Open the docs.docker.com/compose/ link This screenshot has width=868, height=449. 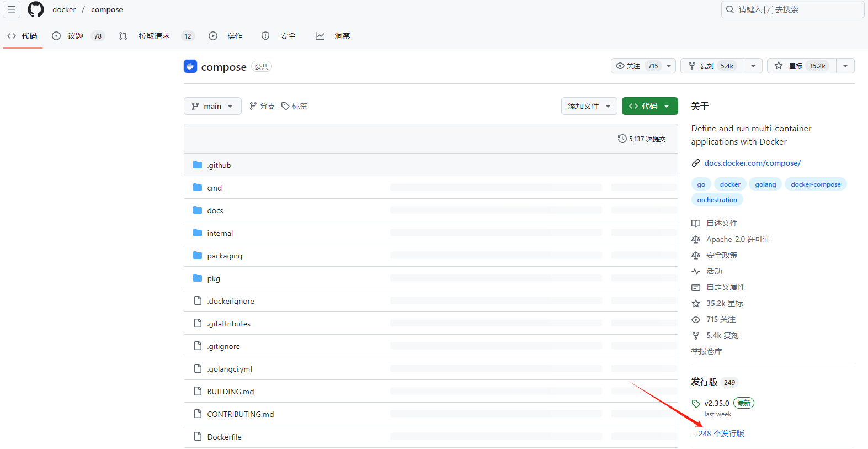[x=753, y=163]
